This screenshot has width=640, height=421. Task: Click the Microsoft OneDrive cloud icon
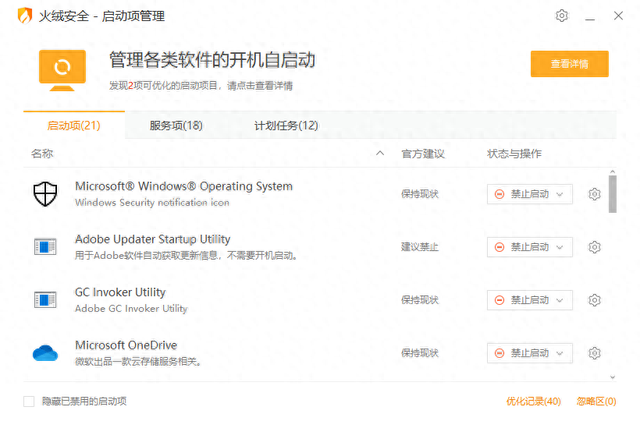pos(45,353)
